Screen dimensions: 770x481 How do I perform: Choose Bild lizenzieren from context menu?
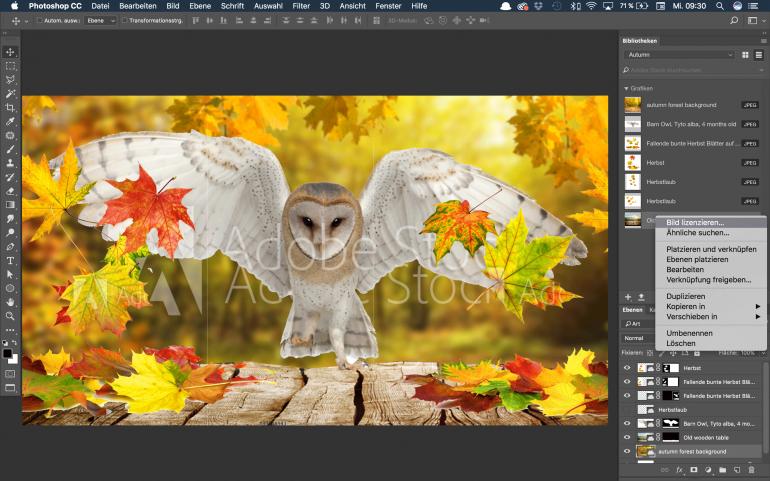[711, 223]
